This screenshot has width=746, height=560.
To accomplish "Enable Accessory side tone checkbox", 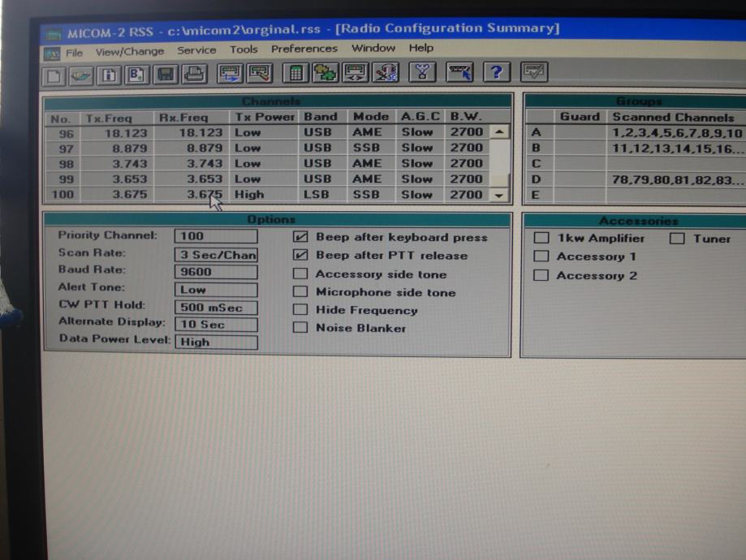I will coord(300,273).
